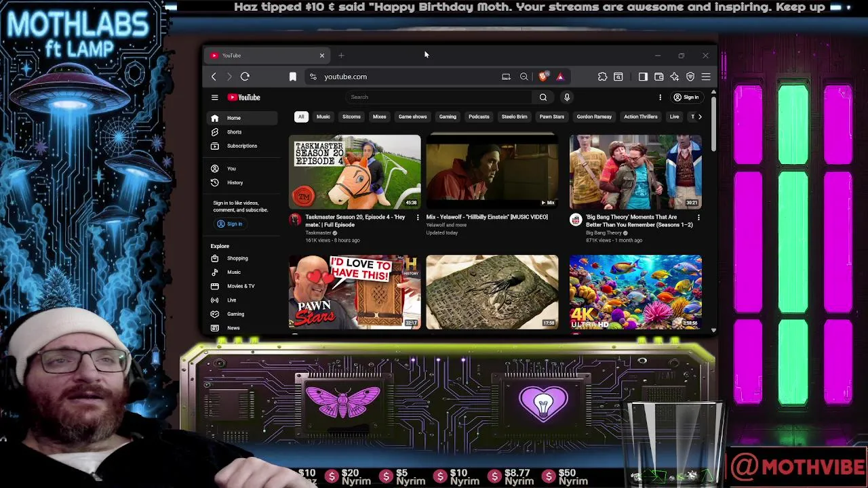Select the Steelo Brim filter chip
The image size is (868, 488).
pyautogui.click(x=514, y=117)
